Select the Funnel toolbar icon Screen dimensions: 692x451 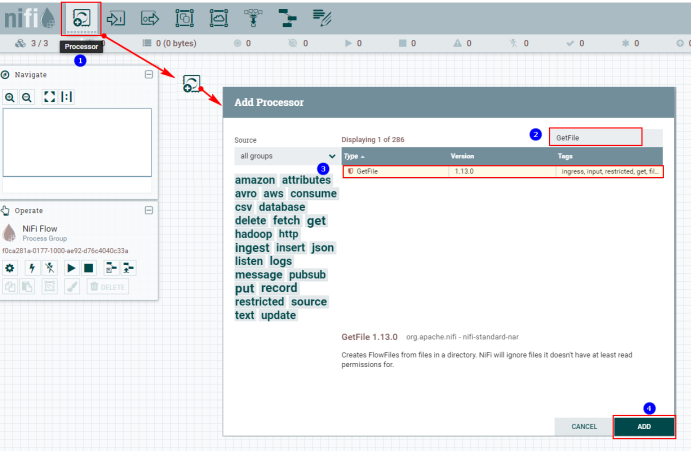tap(253, 18)
